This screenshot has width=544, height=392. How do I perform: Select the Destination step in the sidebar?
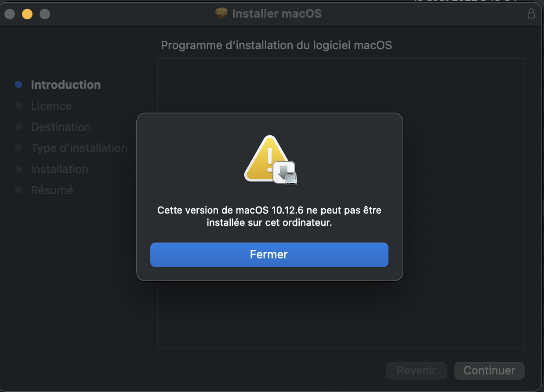[x=61, y=127]
